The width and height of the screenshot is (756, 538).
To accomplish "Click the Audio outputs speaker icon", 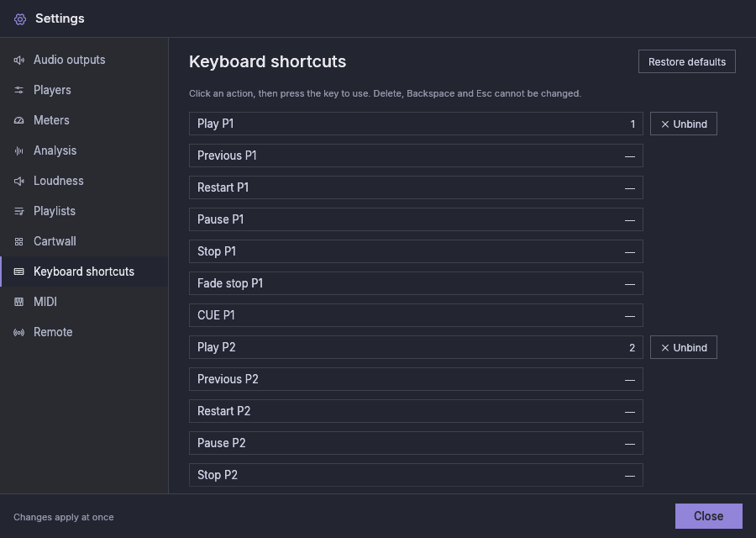I will click(x=18, y=60).
